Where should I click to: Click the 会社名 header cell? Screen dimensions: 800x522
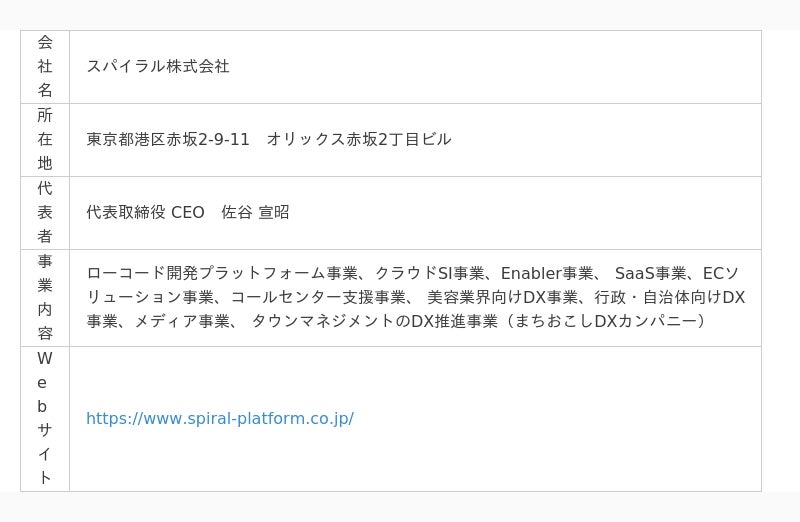click(45, 67)
